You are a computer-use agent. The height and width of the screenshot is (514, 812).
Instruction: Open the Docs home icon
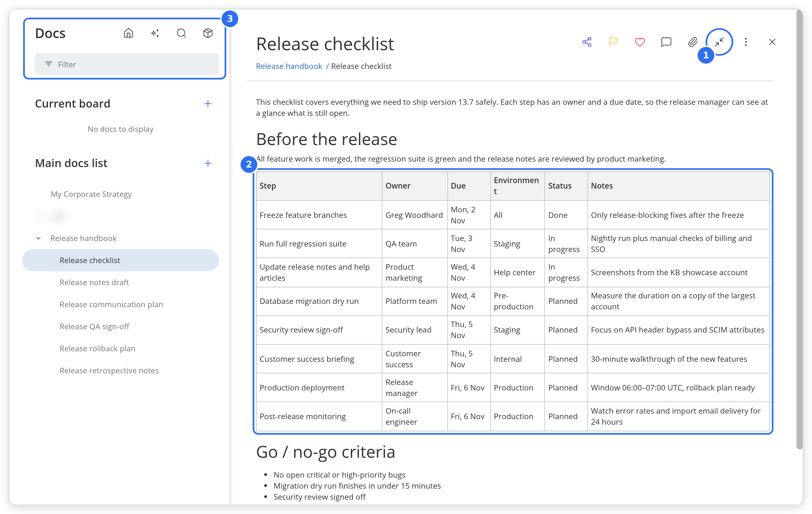pos(129,33)
